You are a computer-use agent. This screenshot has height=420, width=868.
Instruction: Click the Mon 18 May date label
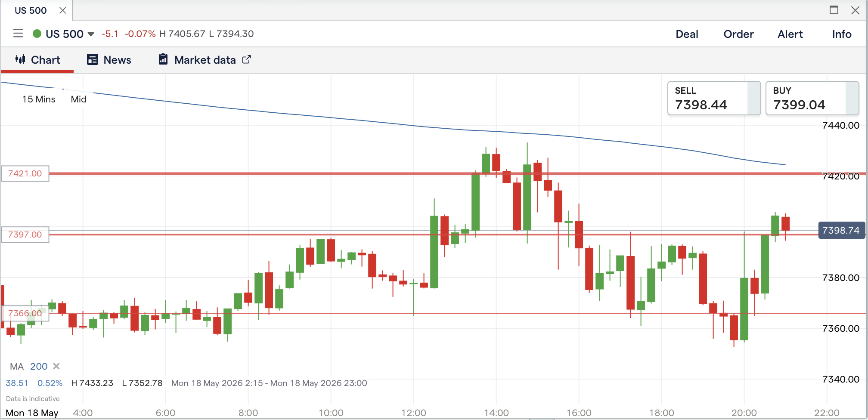(x=32, y=413)
